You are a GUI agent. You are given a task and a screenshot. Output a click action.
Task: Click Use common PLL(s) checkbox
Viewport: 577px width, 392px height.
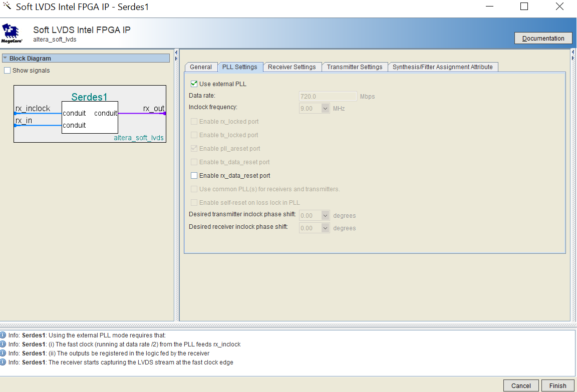click(194, 189)
